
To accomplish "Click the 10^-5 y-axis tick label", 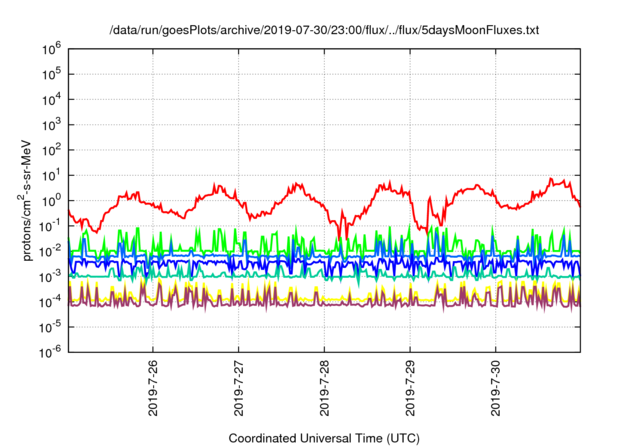I will click(x=51, y=328).
